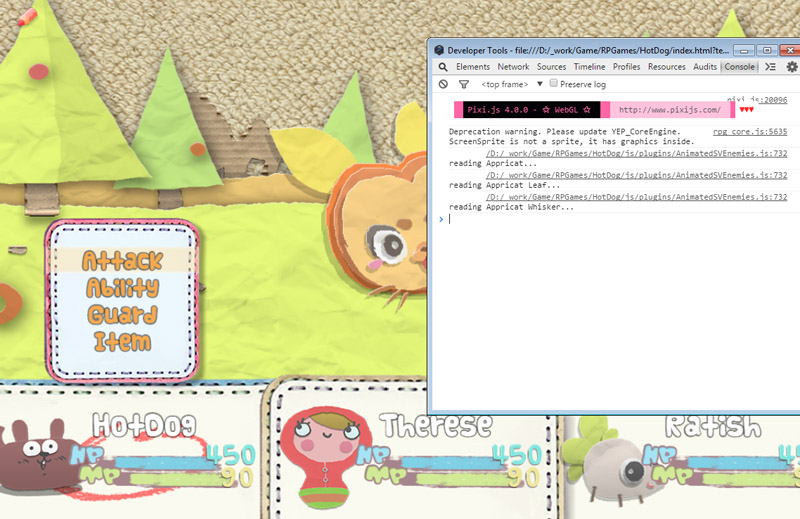
Task: Open the top frame dropdown
Action: point(512,84)
